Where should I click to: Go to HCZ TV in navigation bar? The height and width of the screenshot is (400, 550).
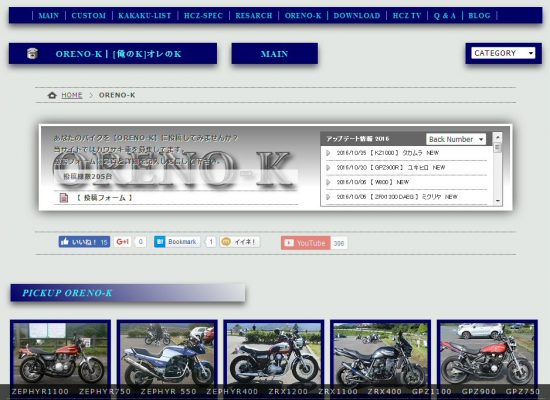[x=407, y=16]
